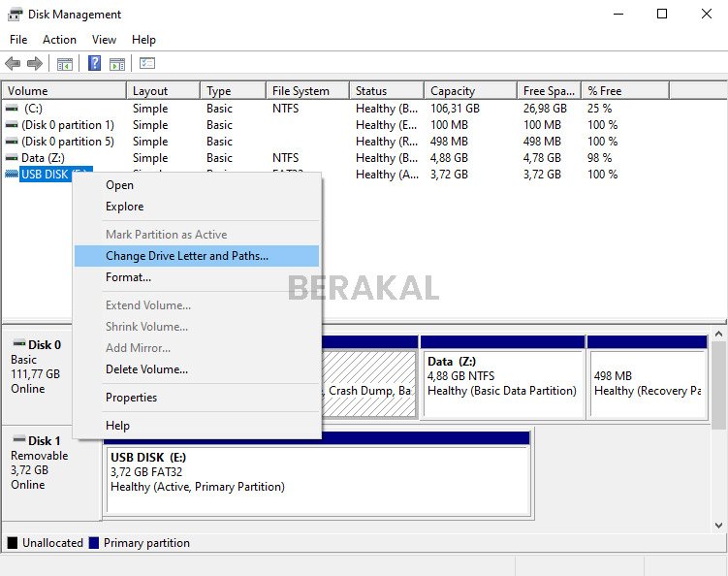Viewport: 728px width, 576px height.
Task: Select Change Drive Letter and Paths
Action: (197, 256)
